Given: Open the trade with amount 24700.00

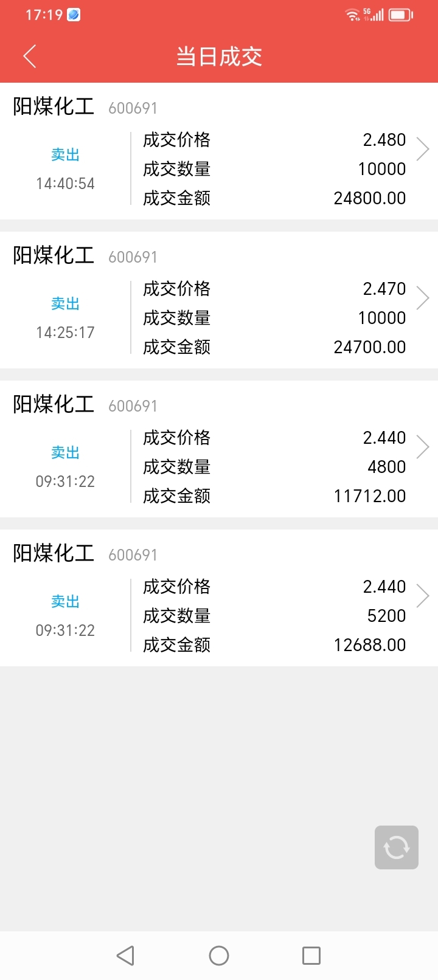Looking at the screenshot, I should click(219, 300).
